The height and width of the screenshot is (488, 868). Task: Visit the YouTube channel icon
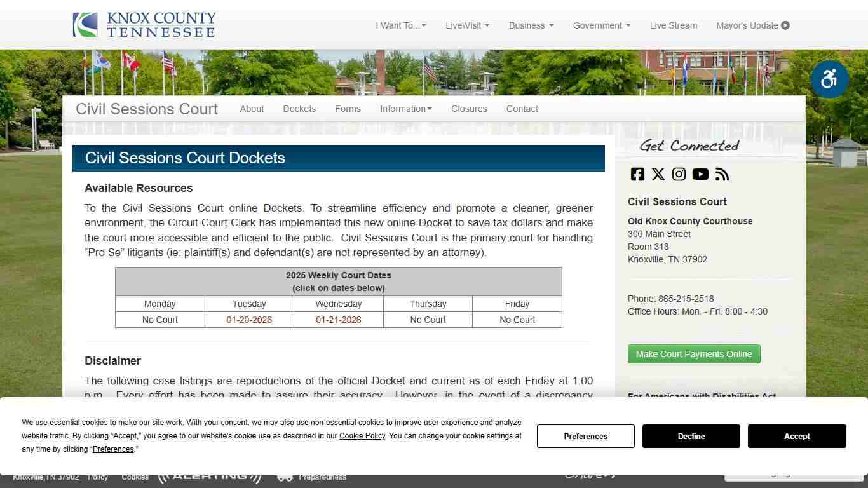[700, 174]
